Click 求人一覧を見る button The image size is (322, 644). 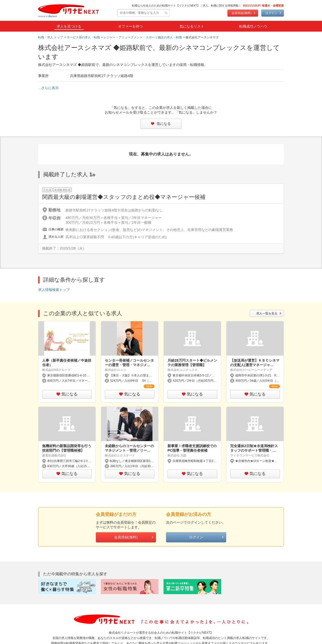coord(267,313)
